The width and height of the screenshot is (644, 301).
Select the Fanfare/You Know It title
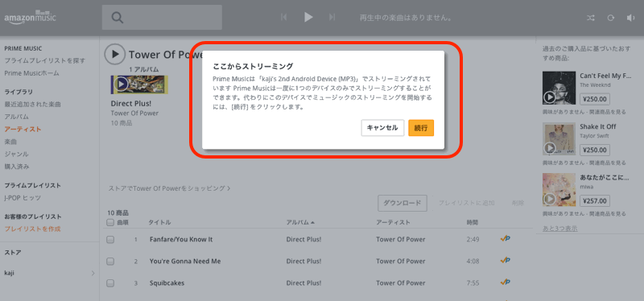[181, 239]
